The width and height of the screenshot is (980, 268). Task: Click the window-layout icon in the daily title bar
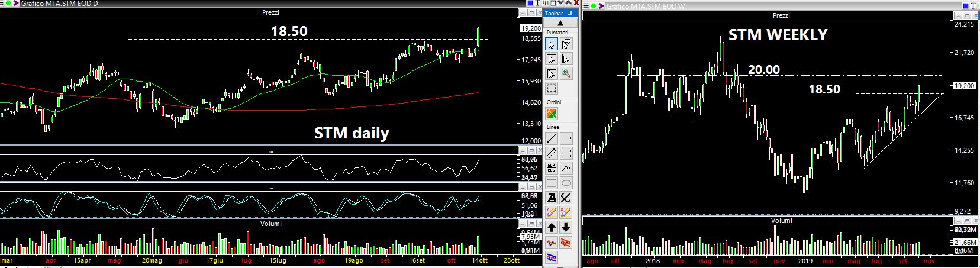(x=553, y=3)
